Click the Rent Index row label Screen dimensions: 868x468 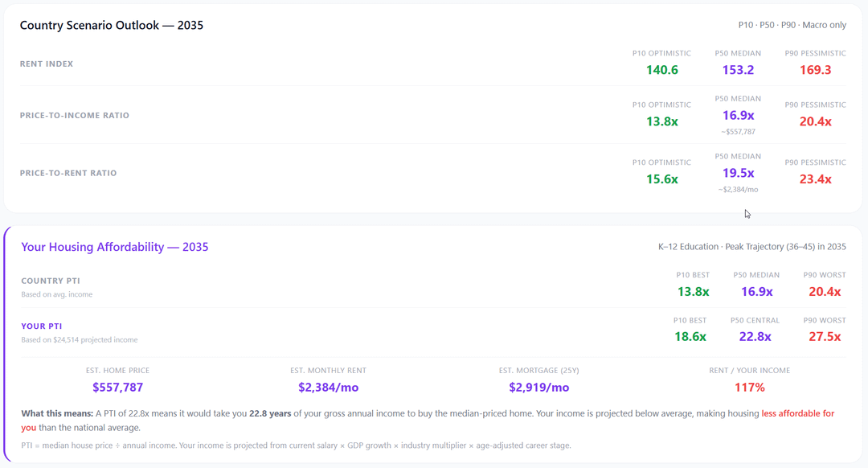47,64
